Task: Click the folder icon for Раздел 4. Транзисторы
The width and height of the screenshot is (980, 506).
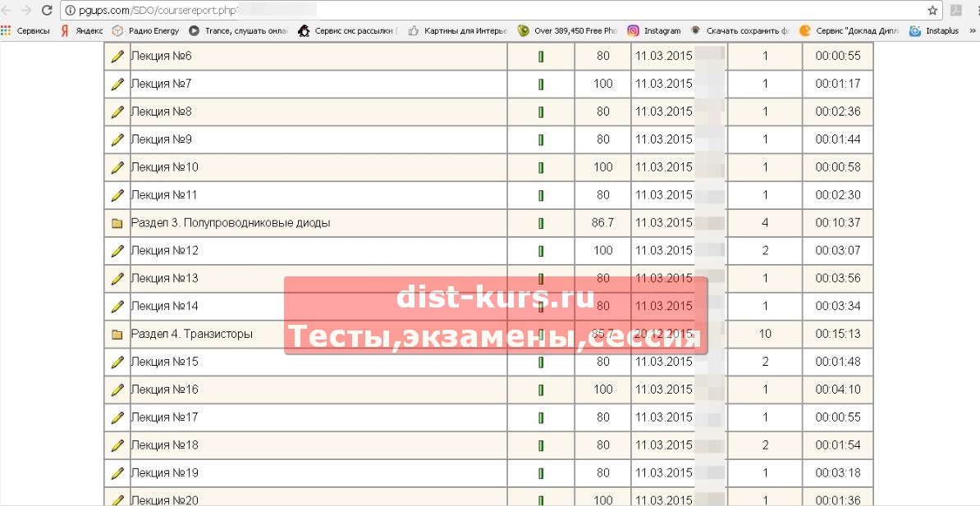Action: (117, 335)
